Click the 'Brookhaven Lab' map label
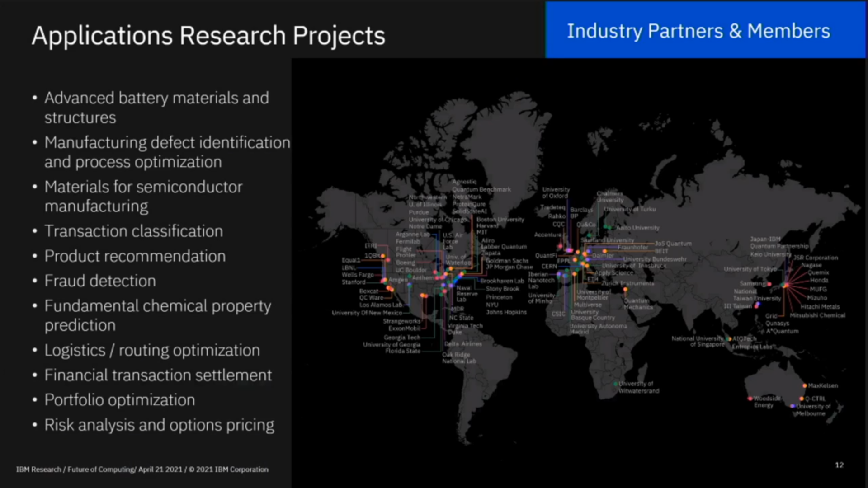Viewport: 868px width, 488px height. (x=502, y=281)
